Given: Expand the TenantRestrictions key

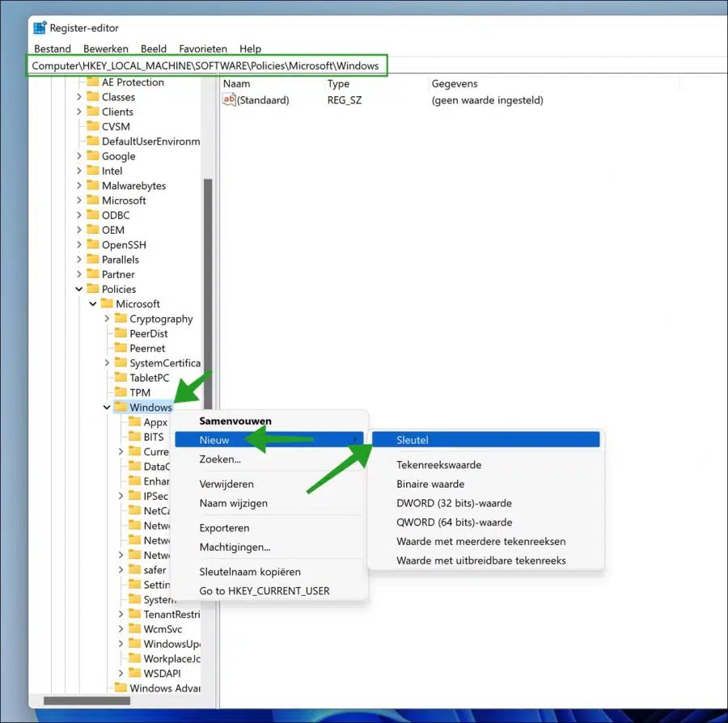Looking at the screenshot, I should coord(121,614).
